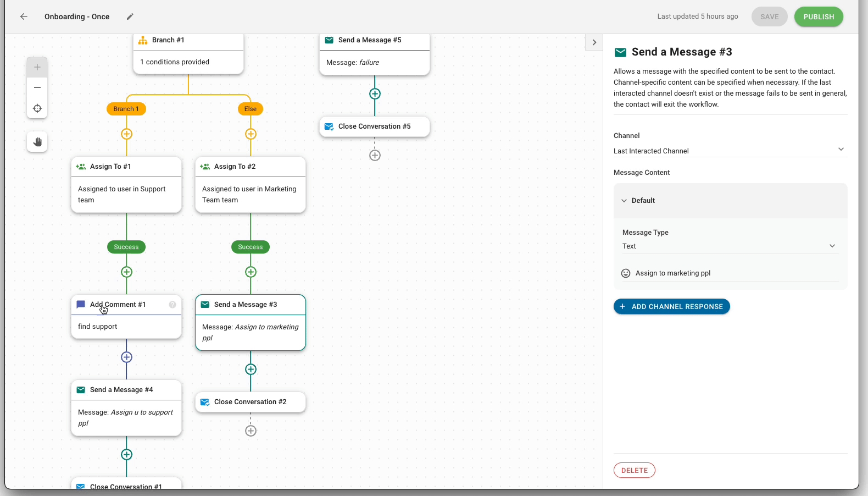Viewport: 868px width, 496px height.
Task: Click help icon on Add Comment #1
Action: [173, 305]
